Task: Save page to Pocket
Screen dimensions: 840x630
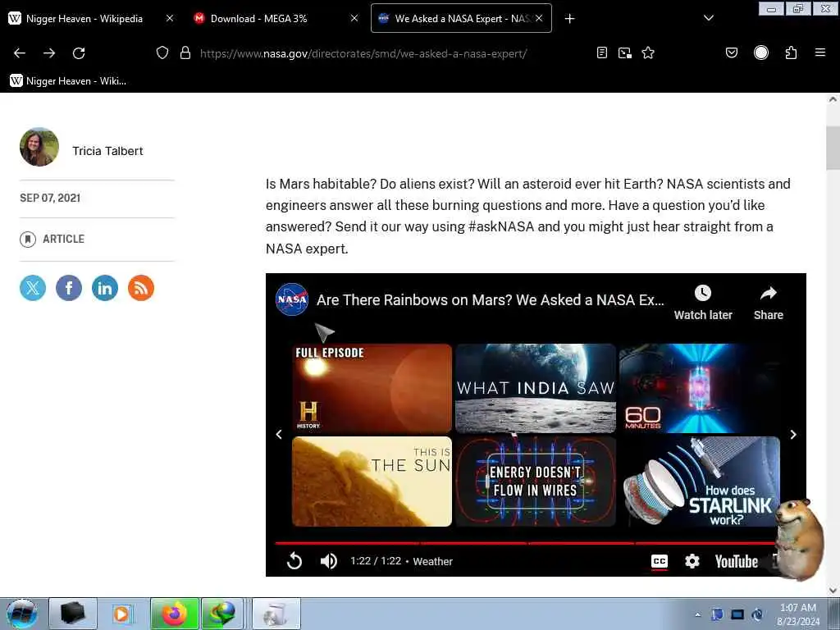Action: coord(732,53)
